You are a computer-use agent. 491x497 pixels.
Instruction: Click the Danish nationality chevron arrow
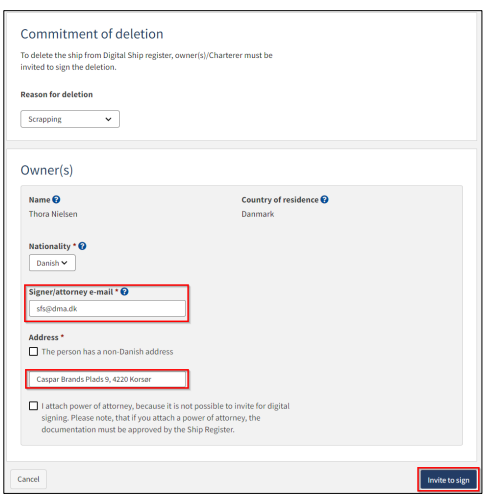pyautogui.click(x=64, y=263)
